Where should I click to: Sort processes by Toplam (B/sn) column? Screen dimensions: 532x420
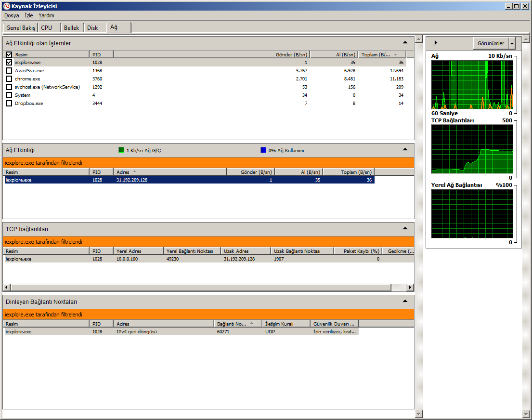tap(382, 54)
